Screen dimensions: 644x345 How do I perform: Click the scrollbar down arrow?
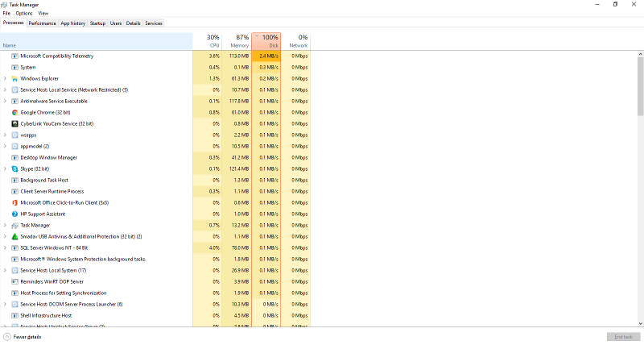click(640, 324)
